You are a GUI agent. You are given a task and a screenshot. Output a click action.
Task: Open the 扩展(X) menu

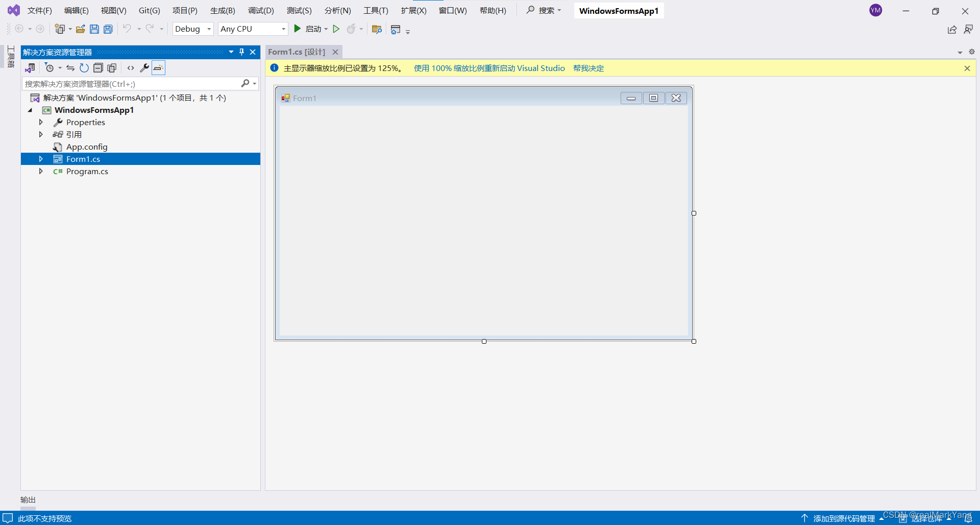(413, 11)
